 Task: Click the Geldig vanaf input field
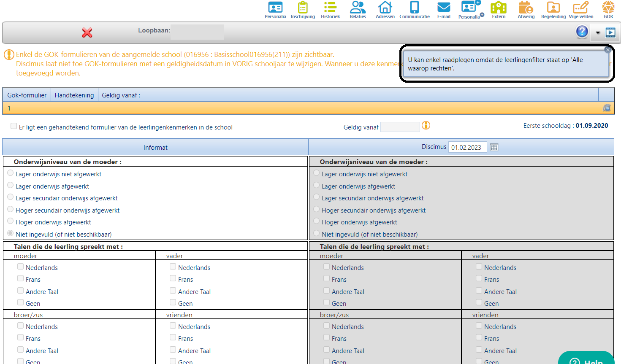(x=400, y=127)
